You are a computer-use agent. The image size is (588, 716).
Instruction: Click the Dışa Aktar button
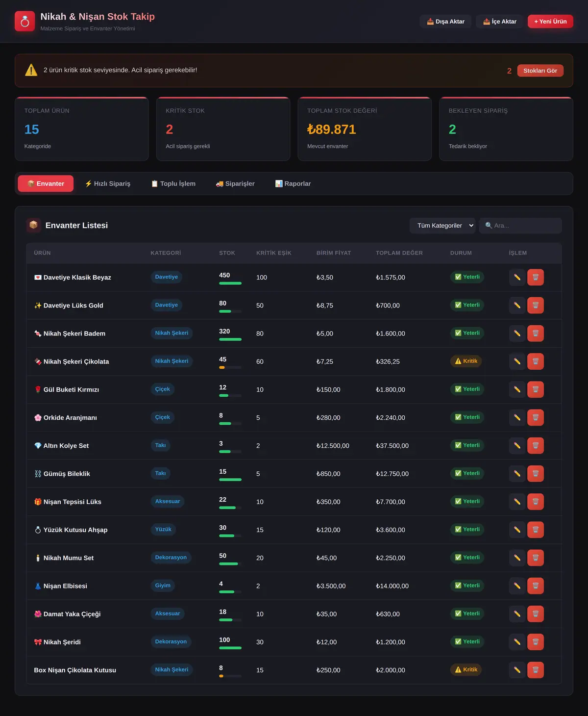[x=445, y=22]
